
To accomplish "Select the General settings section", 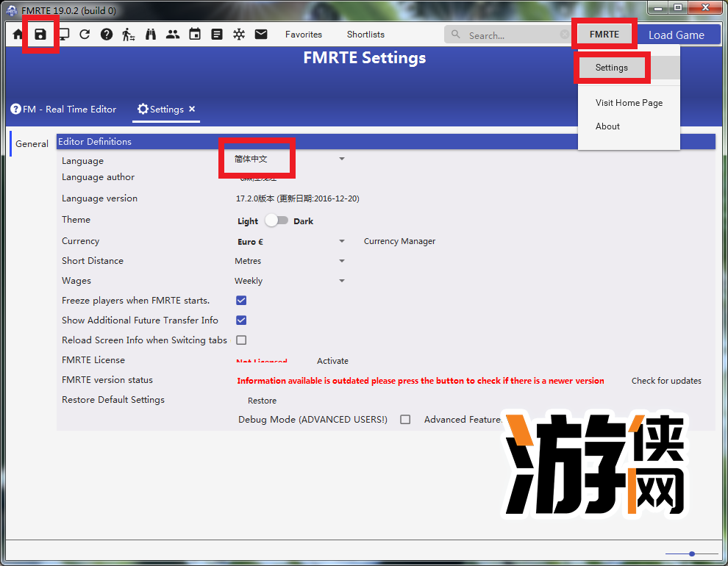I will (x=32, y=144).
